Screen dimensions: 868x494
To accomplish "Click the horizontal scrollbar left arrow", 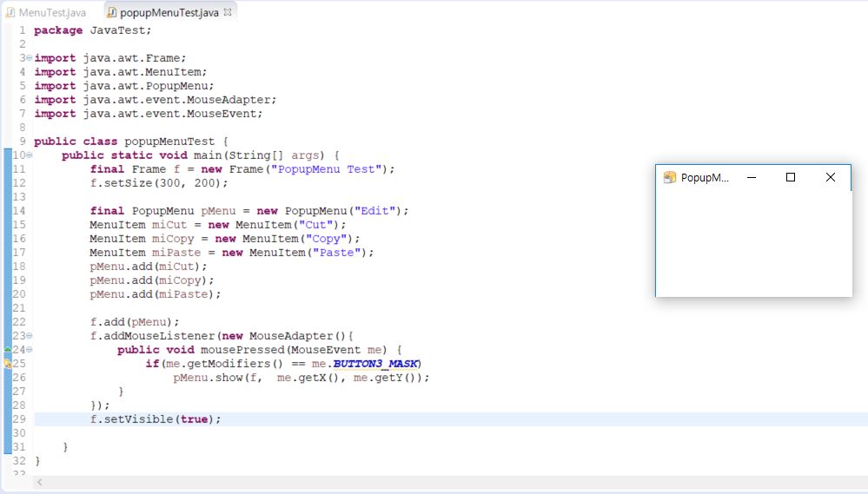I will coord(39,483).
